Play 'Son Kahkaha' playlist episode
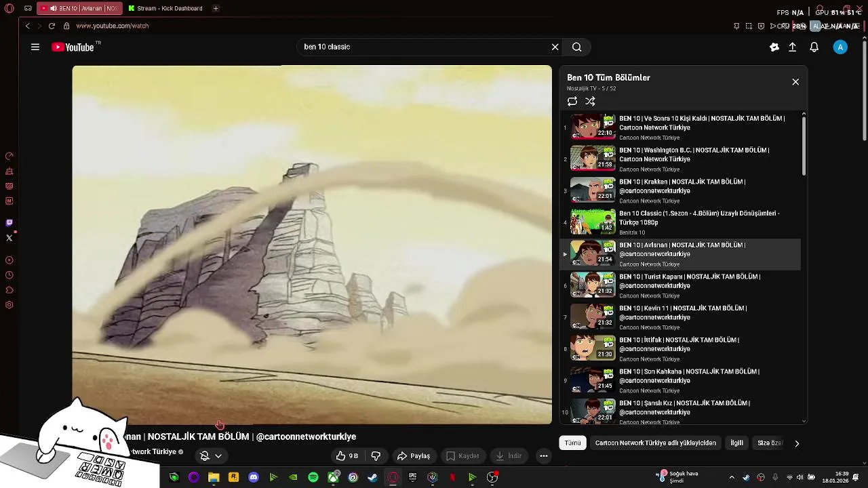 [682, 381]
